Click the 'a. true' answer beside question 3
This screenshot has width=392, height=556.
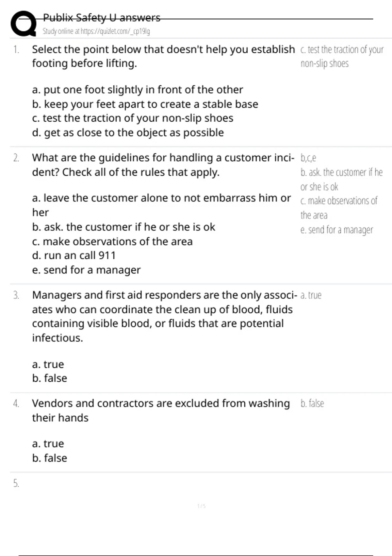point(311,295)
